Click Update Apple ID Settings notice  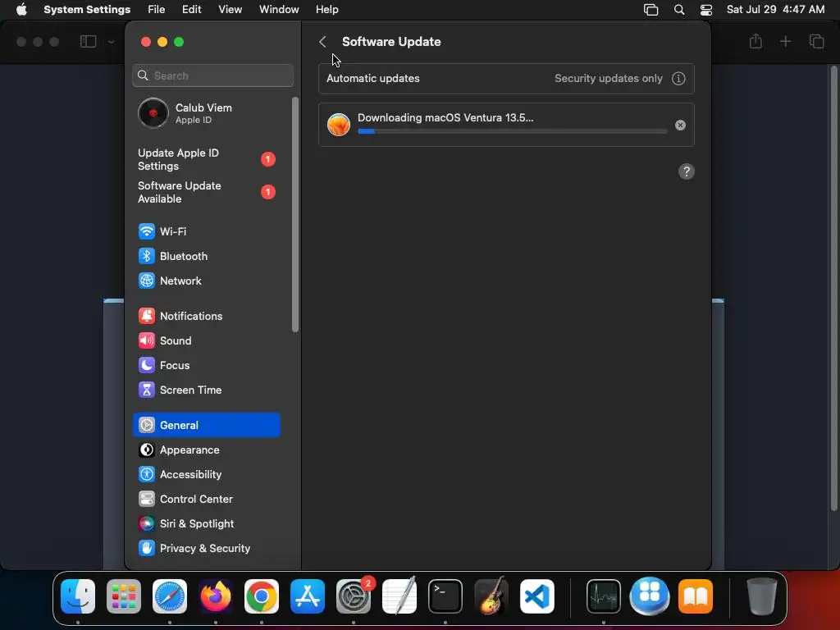[x=206, y=160]
